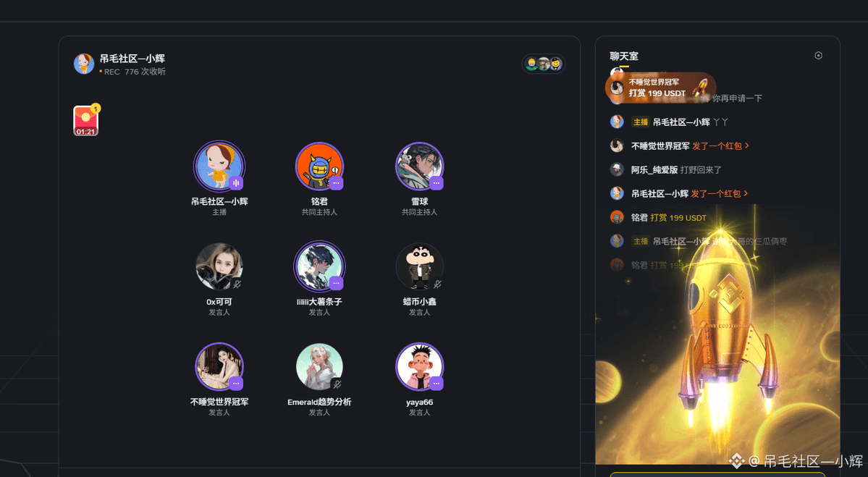Click the muted mic icon on 蜡币小鑫
The width and height of the screenshot is (868, 477).
pos(437,284)
